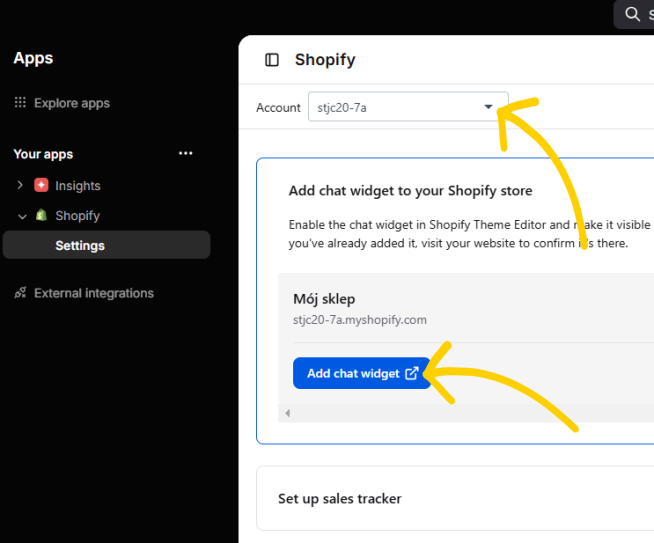654x543 pixels.
Task: Click the Add chat widget to your Shopify store heading
Action: point(410,191)
